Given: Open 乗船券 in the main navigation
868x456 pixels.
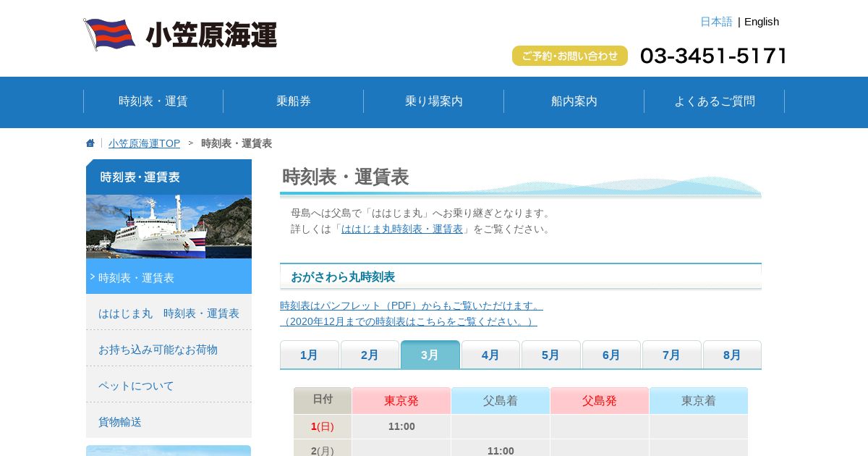Looking at the screenshot, I should [x=294, y=101].
